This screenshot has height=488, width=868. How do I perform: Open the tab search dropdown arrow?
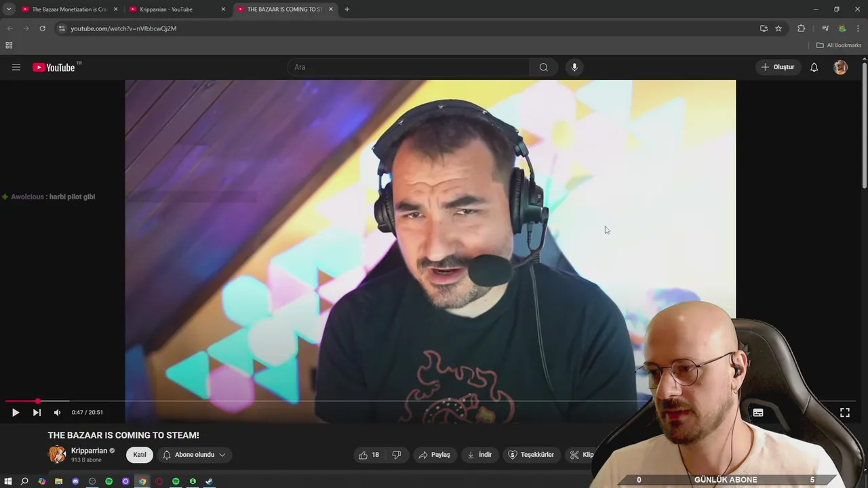point(9,9)
